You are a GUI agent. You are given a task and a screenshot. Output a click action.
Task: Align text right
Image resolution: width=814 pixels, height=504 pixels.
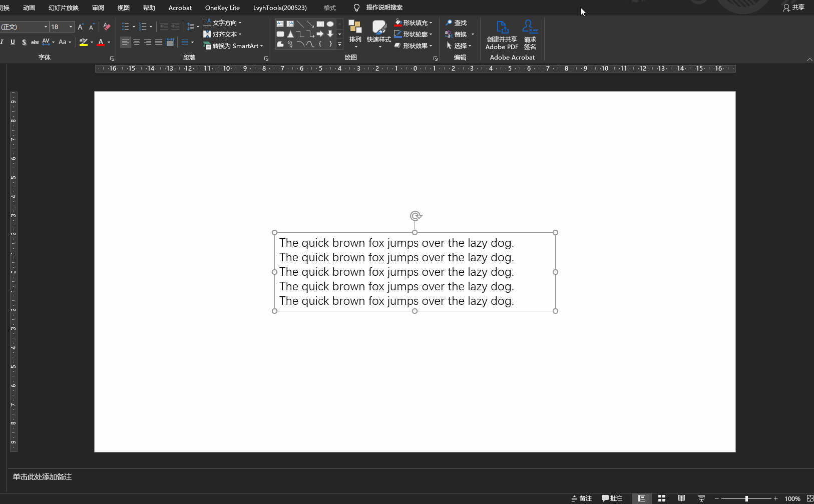(148, 42)
